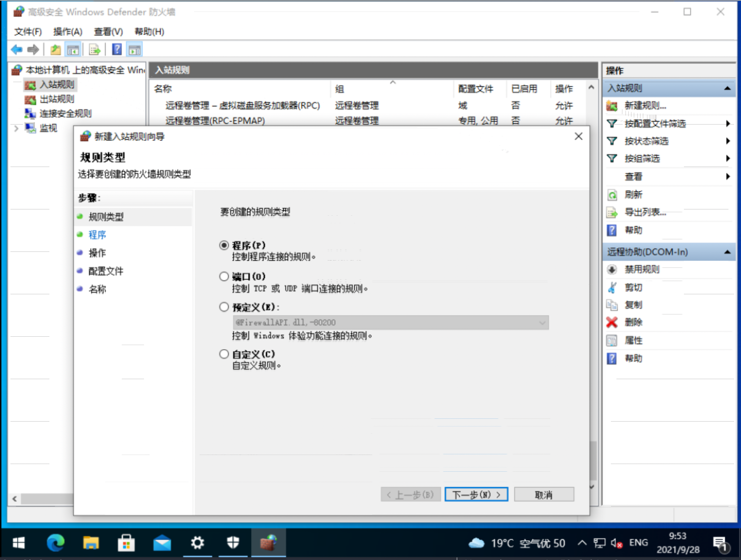Click the blue help toolbar icon

pyautogui.click(x=117, y=50)
